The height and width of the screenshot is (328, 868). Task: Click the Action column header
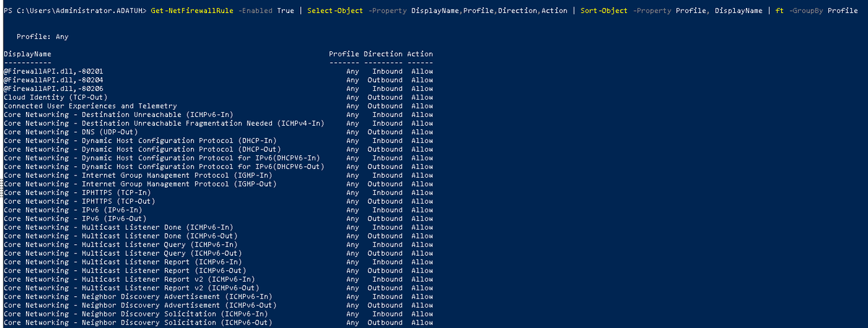tap(420, 54)
